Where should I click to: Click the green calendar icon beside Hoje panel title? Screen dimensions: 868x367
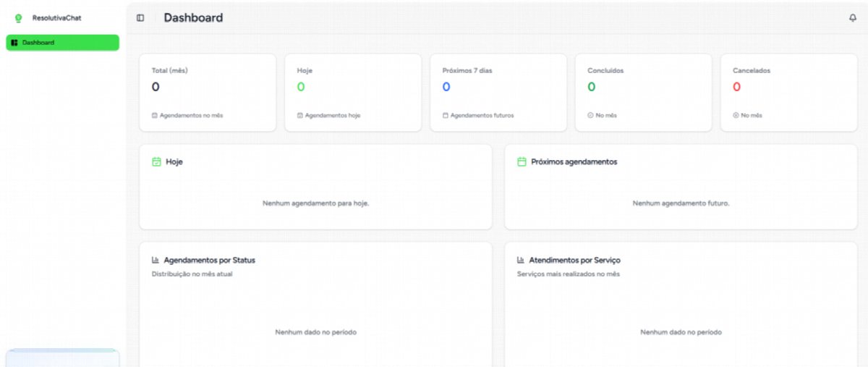pos(156,162)
